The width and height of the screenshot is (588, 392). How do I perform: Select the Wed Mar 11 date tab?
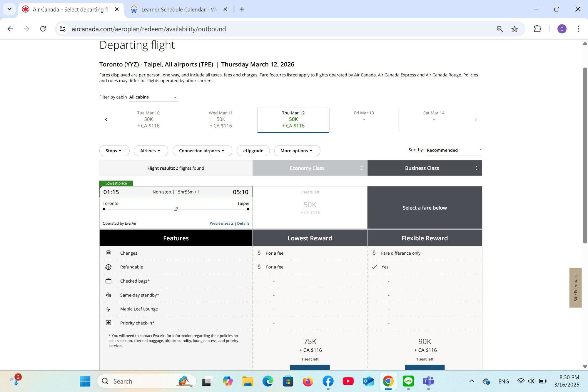[x=220, y=119]
